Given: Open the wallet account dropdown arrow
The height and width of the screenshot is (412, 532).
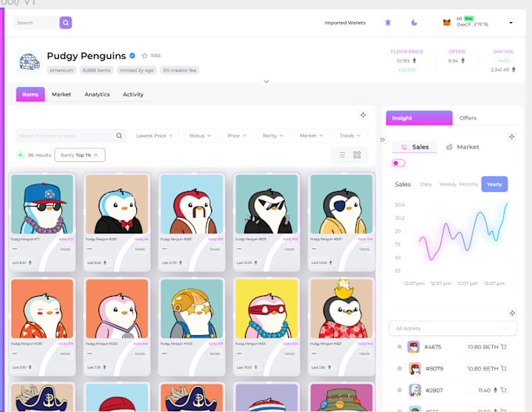Looking at the screenshot, I should pos(511,23).
